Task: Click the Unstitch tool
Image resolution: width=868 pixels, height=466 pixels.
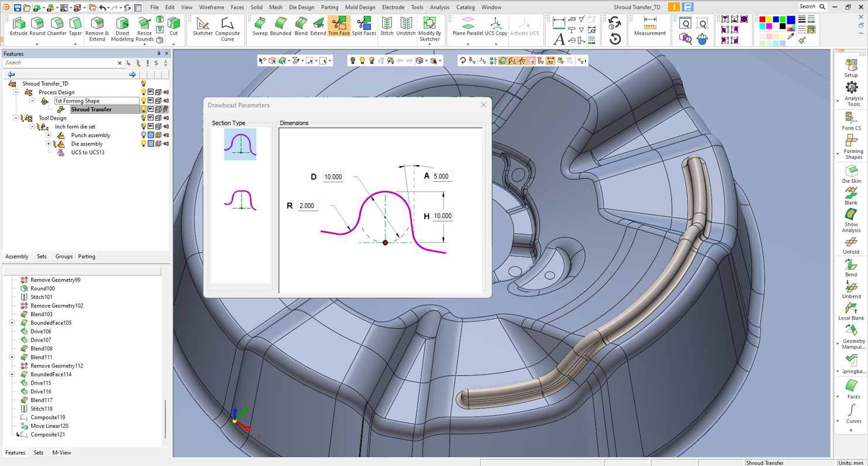Action: 406,27
